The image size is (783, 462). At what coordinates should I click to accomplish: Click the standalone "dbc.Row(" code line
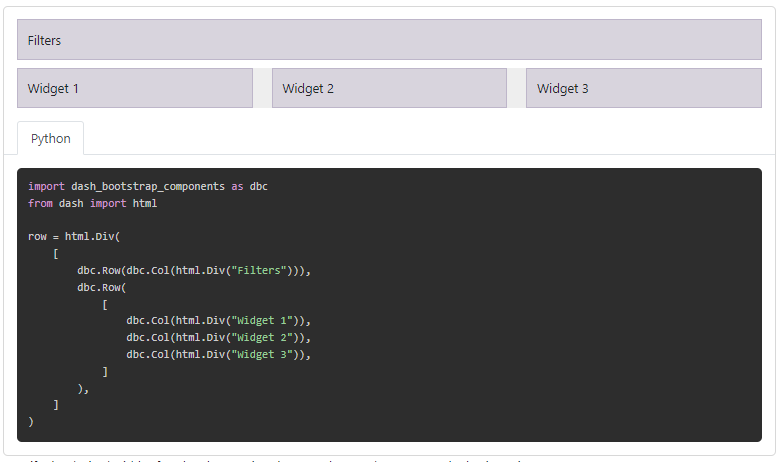click(101, 287)
